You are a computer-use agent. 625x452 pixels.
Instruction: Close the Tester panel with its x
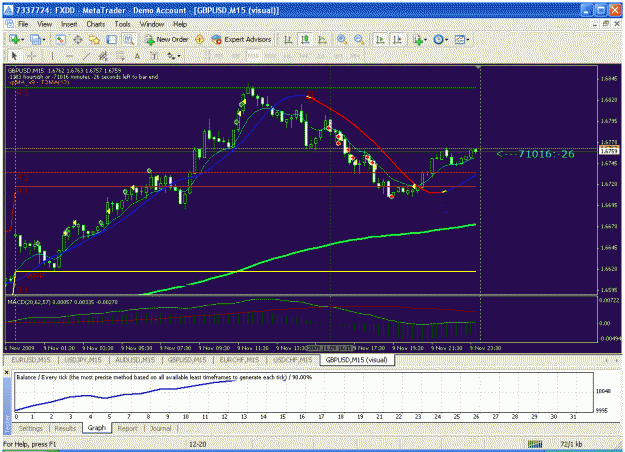pos(6,372)
